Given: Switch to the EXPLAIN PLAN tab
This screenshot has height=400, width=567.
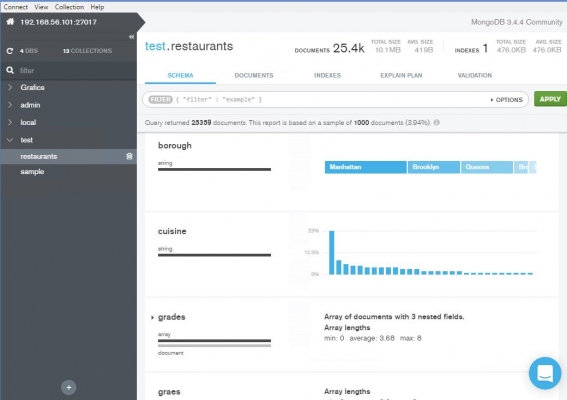Looking at the screenshot, I should coord(401,75).
